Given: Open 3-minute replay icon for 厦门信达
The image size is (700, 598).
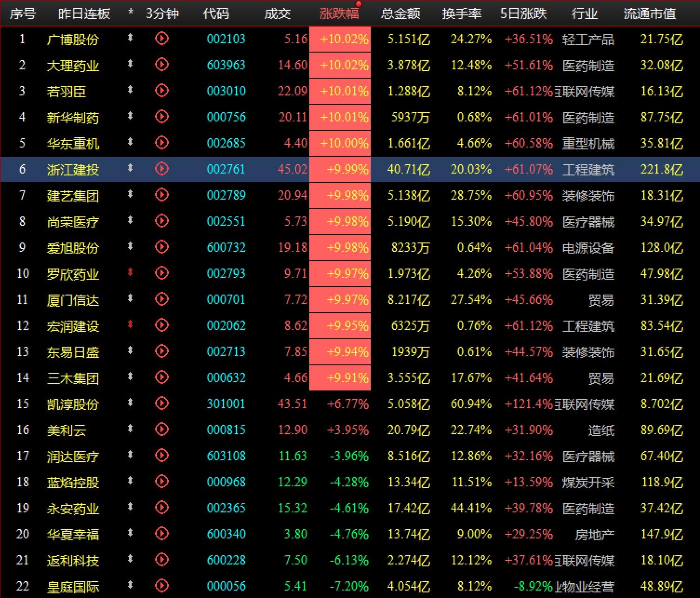Looking at the screenshot, I should tap(161, 299).
